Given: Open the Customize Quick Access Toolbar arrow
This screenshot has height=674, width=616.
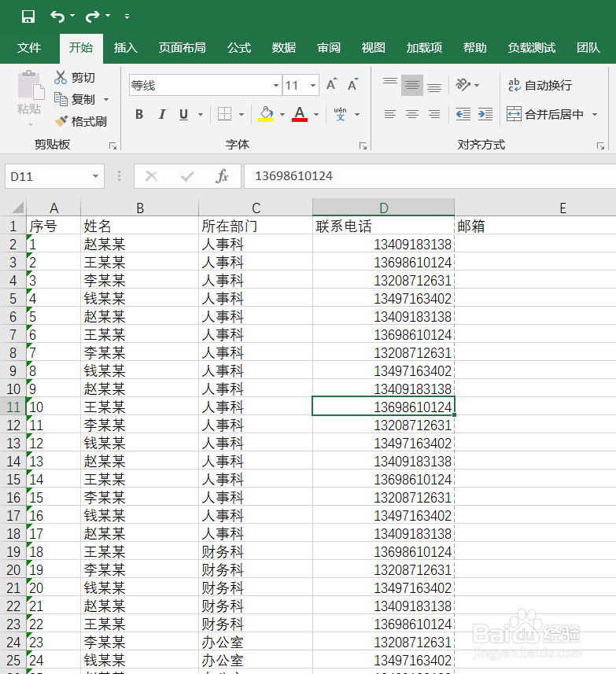Looking at the screenshot, I should 127,17.
